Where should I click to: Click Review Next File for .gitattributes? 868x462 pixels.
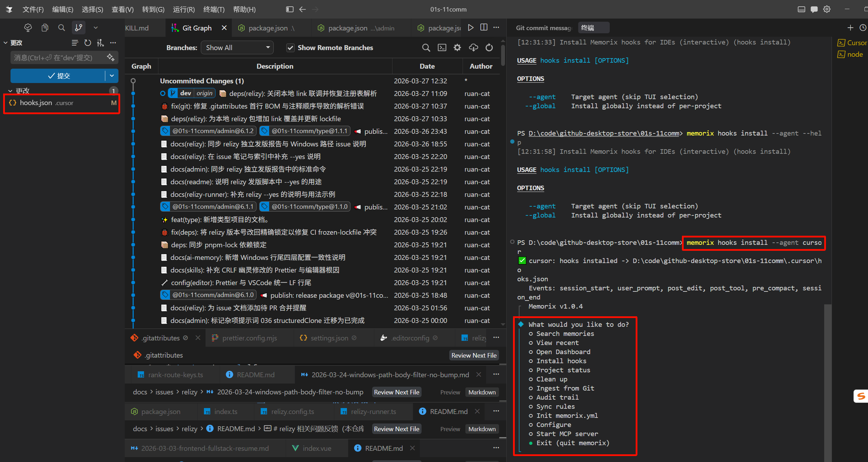[473, 355]
